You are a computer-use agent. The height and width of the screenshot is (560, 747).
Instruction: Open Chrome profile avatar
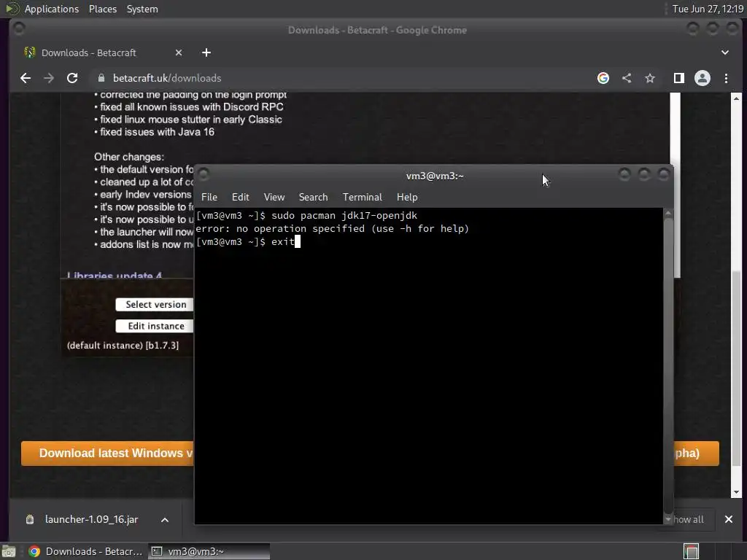[x=703, y=78]
